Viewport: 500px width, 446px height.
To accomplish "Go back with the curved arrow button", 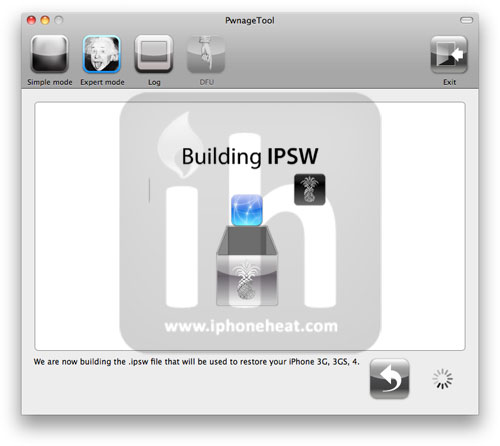I will 389,379.
